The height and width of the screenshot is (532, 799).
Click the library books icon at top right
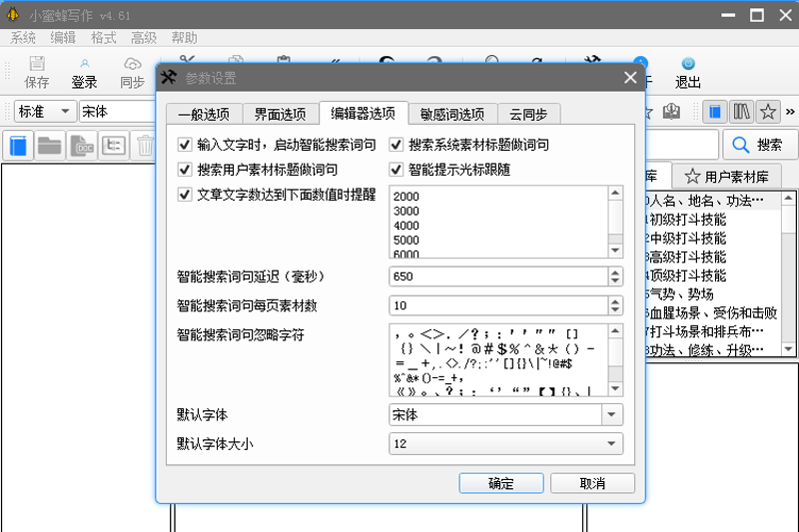[x=741, y=111]
